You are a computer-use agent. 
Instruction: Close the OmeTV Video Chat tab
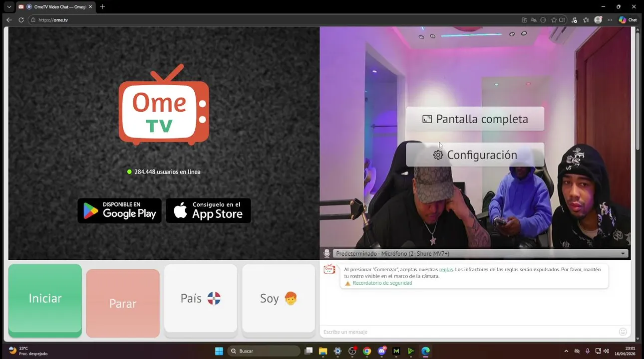coord(90,7)
